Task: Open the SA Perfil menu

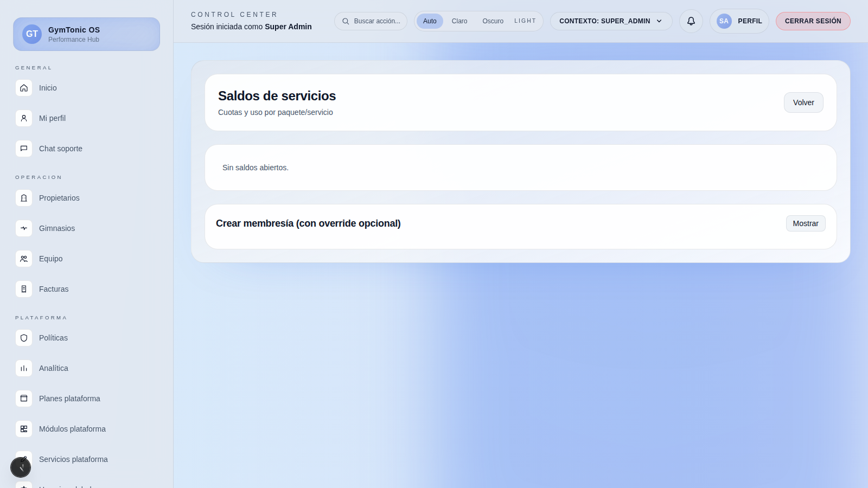Action: tap(739, 21)
